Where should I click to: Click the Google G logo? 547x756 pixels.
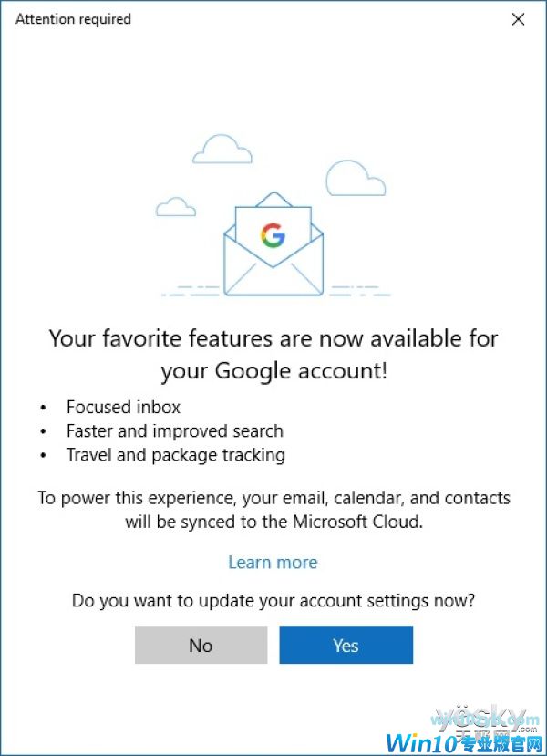[x=273, y=235]
